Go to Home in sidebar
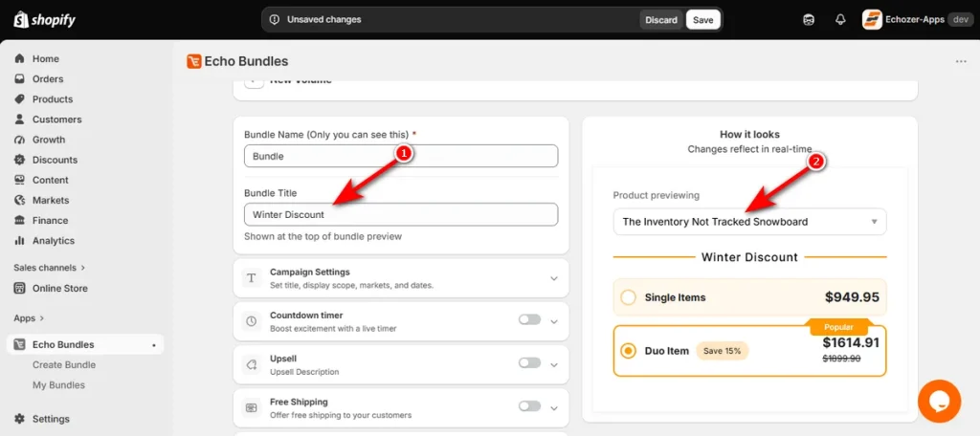 (46, 58)
